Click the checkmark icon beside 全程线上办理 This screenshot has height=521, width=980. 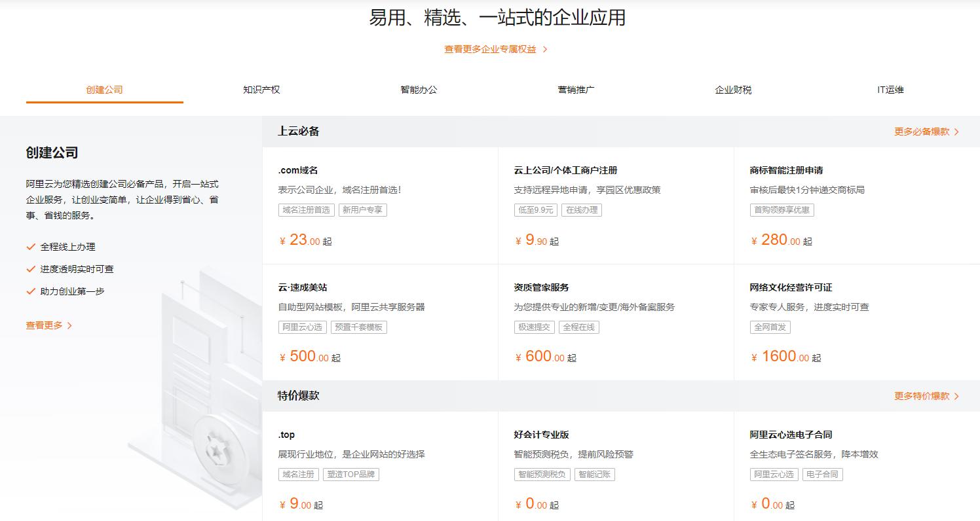(31, 247)
